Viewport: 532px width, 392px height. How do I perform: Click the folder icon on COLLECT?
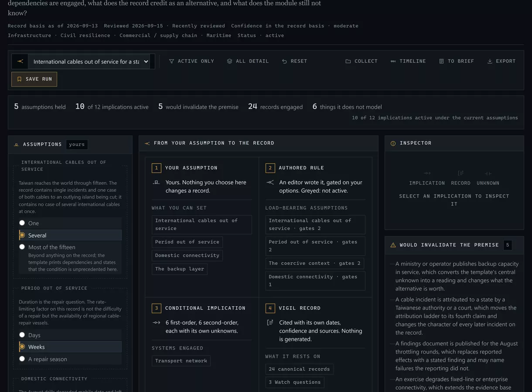click(x=348, y=61)
